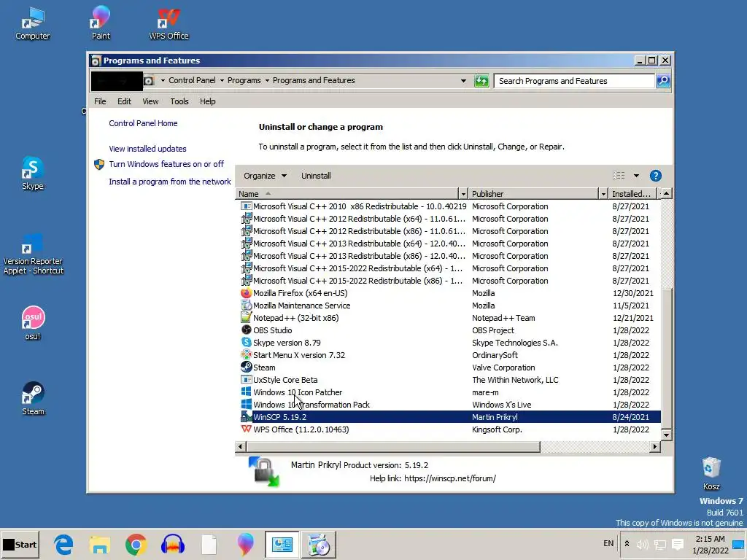Open Skype desktop shortcut
Viewport: 747px width, 560px height.
32,173
